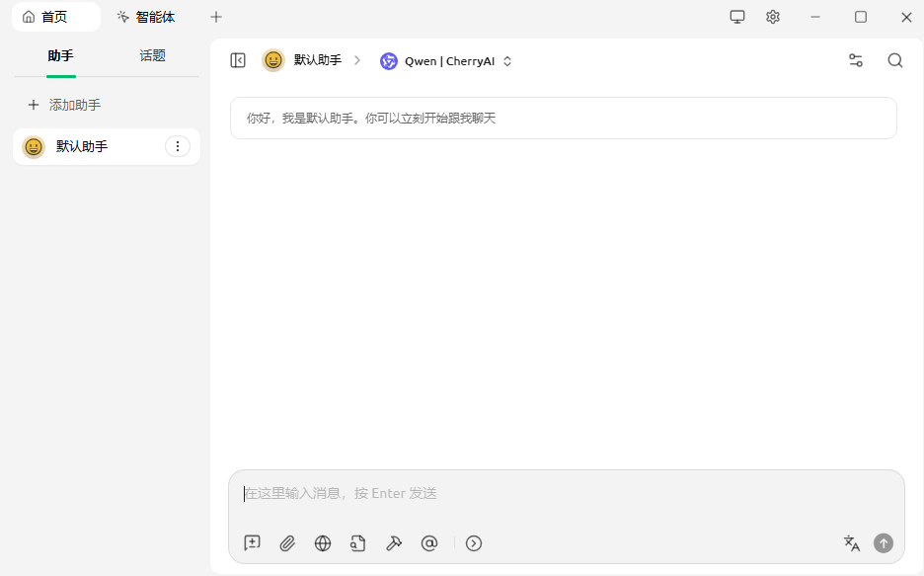The image size is (924, 576).
Task: Click the up-down arrows beside Qwen | CherryAI
Action: [507, 60]
